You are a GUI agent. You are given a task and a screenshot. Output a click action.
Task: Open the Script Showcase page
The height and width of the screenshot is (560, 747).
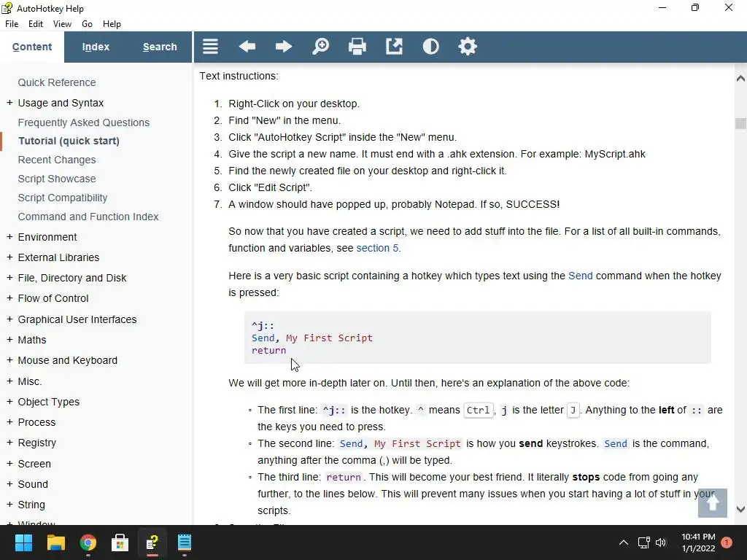tap(57, 179)
